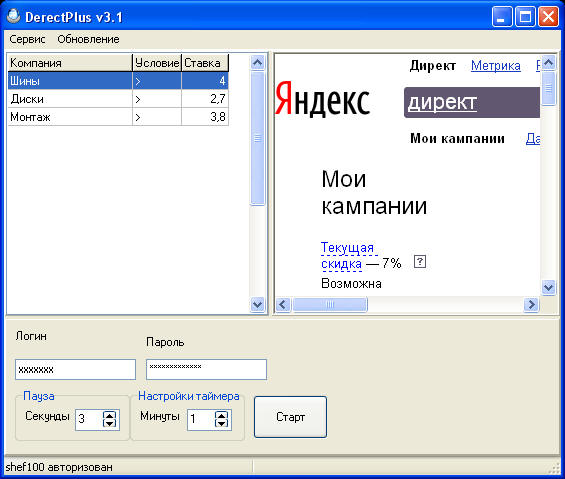Select the Шины campaign row
The image size is (565, 479).
pyautogui.click(x=118, y=81)
